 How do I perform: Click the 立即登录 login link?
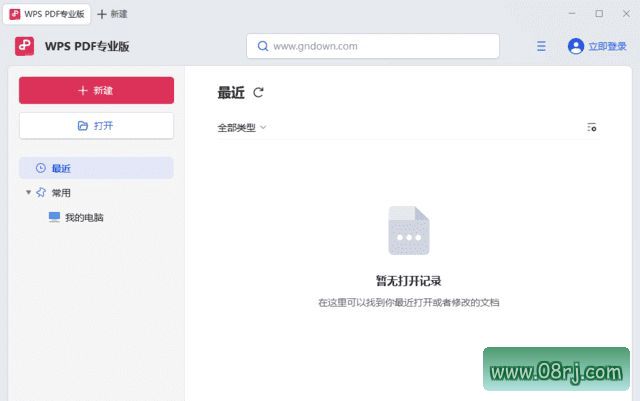pos(607,46)
